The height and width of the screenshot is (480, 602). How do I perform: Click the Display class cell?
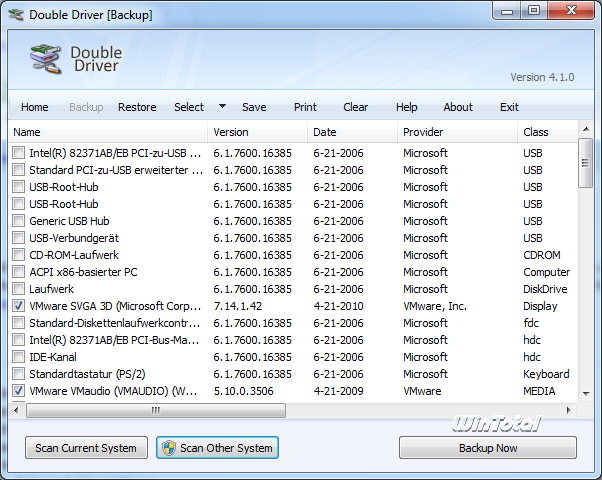(x=540, y=306)
